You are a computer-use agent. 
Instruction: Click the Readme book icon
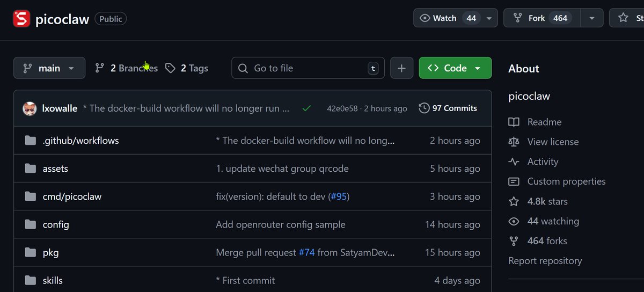[514, 122]
